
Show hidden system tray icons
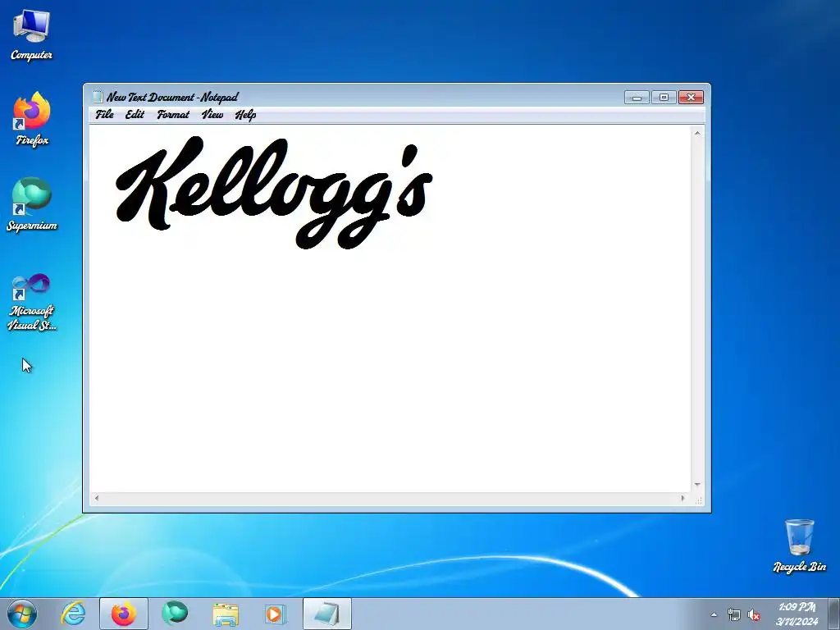click(x=714, y=614)
